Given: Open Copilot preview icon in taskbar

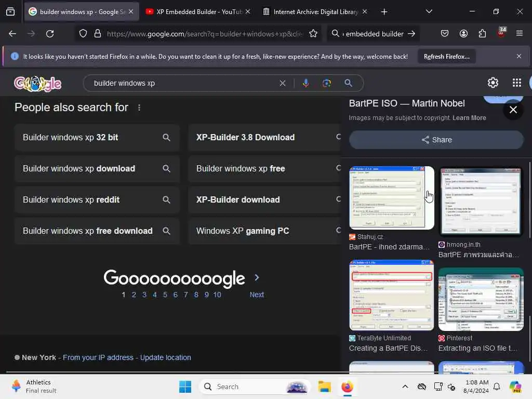Looking at the screenshot, I should pos(515,387).
